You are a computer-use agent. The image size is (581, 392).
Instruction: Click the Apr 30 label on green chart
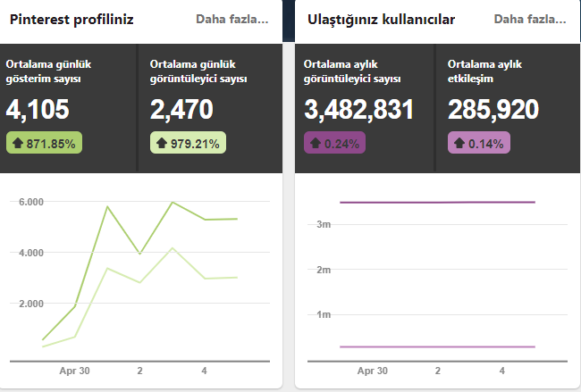[74, 371]
